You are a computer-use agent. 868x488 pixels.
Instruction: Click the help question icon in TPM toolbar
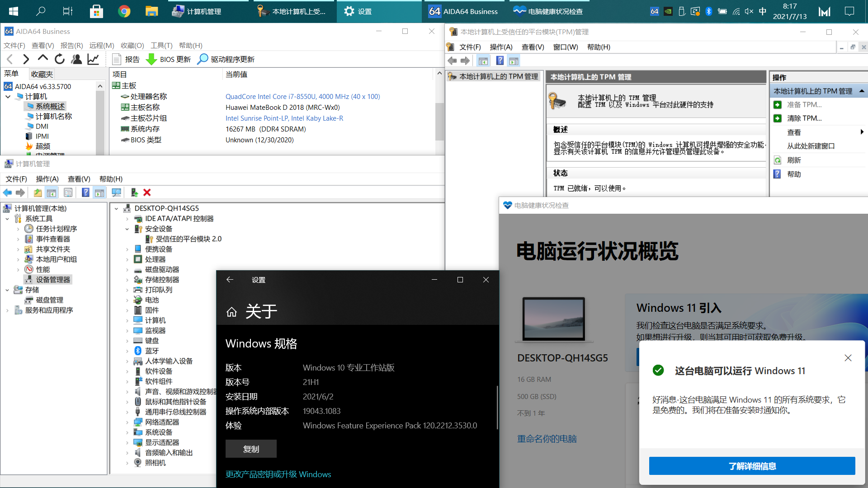click(500, 61)
